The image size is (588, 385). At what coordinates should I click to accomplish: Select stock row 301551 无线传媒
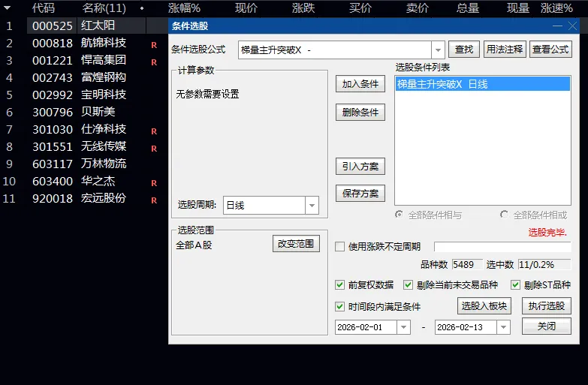pyautogui.click(x=84, y=146)
